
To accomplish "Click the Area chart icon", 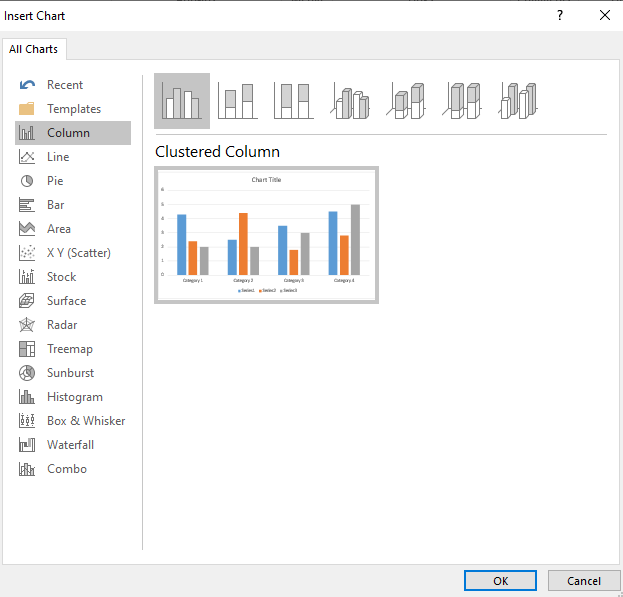I will [x=27, y=229].
